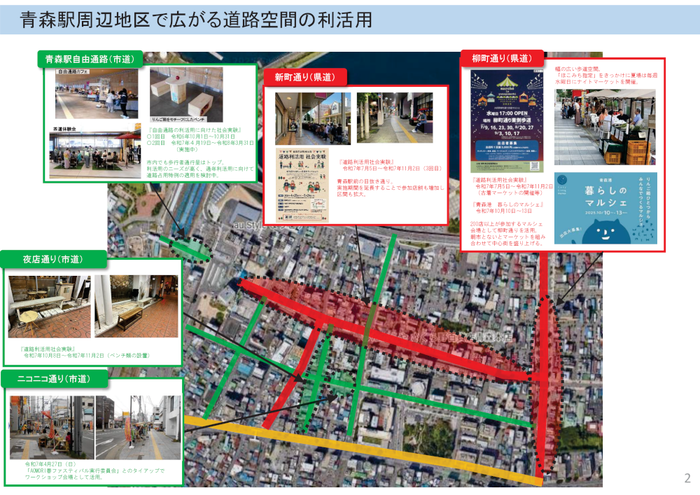Click the 茶道体験会 photo caption
Viewport: 700px width, 495px height.
click(x=65, y=129)
